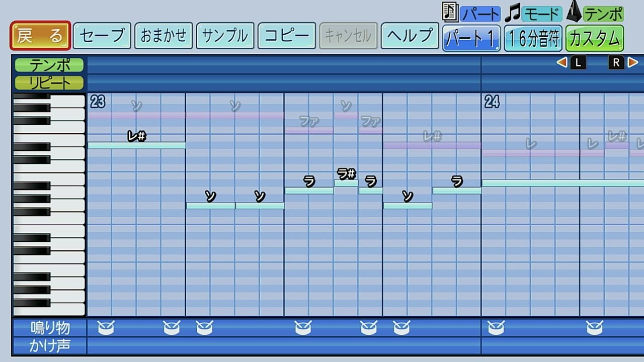This screenshot has width=644, height=362.
Task: Select the かけ声 track row label
Action: coord(50,346)
